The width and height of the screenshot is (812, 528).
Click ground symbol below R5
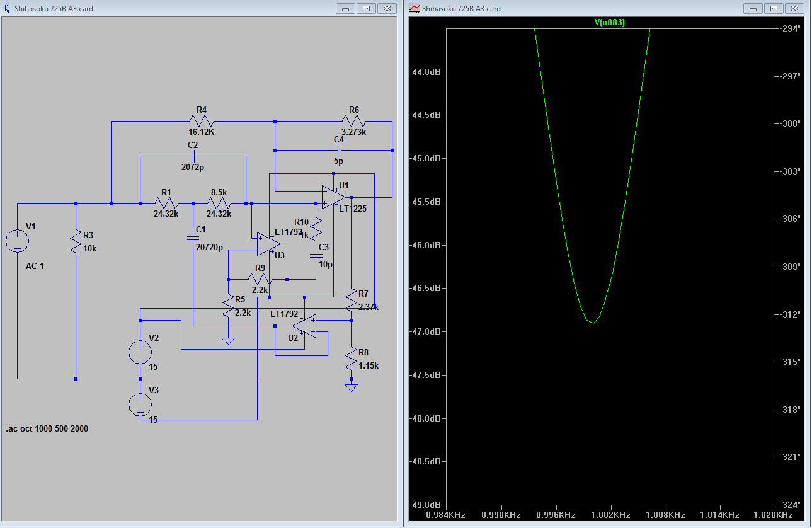pos(228,341)
